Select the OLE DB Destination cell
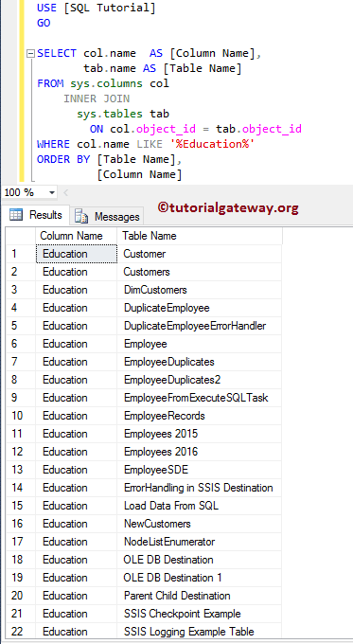353x644 pixels. [200, 560]
